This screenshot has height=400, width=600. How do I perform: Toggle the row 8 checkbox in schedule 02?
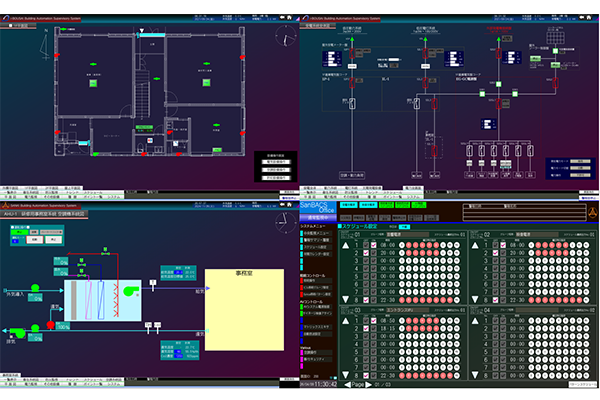[x=494, y=299]
